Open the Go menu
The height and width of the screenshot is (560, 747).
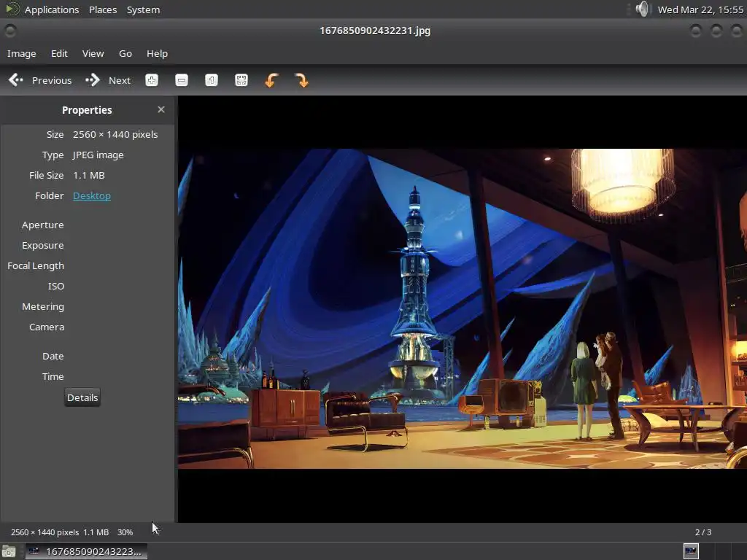125,54
